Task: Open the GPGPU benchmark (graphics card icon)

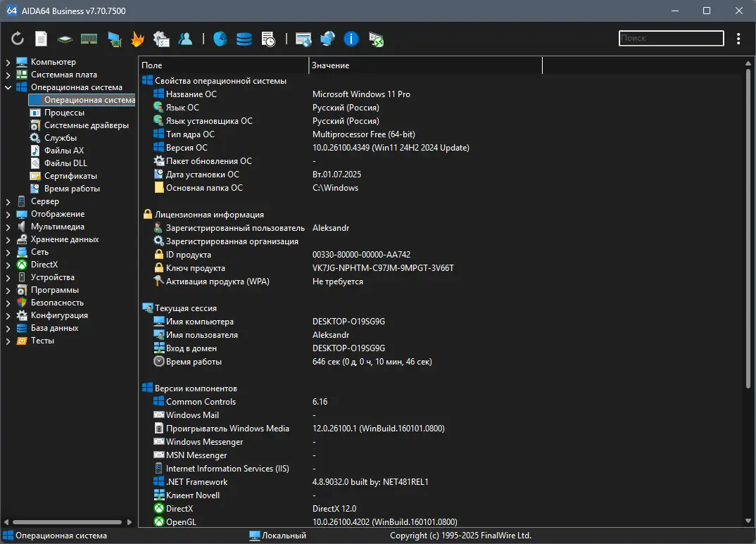Action: (114, 39)
